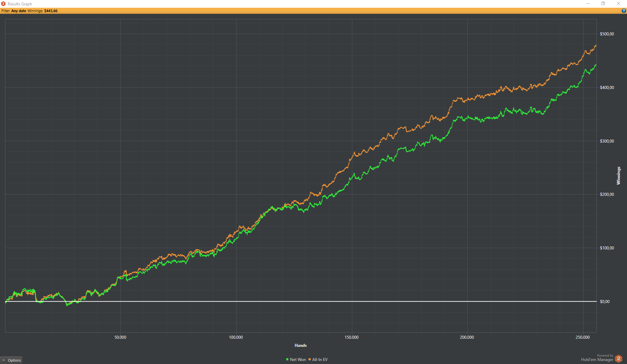
Task: Open the blue help icon
Action: pyautogui.click(x=624, y=11)
